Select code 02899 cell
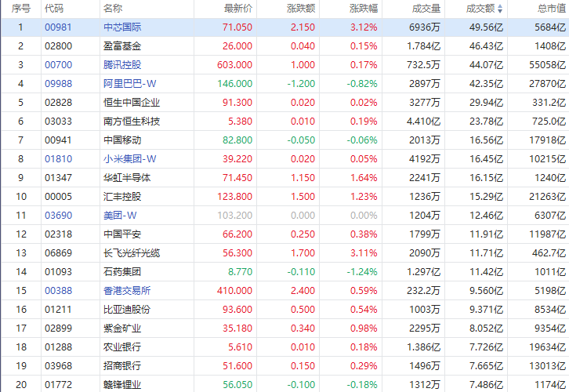 (x=58, y=328)
